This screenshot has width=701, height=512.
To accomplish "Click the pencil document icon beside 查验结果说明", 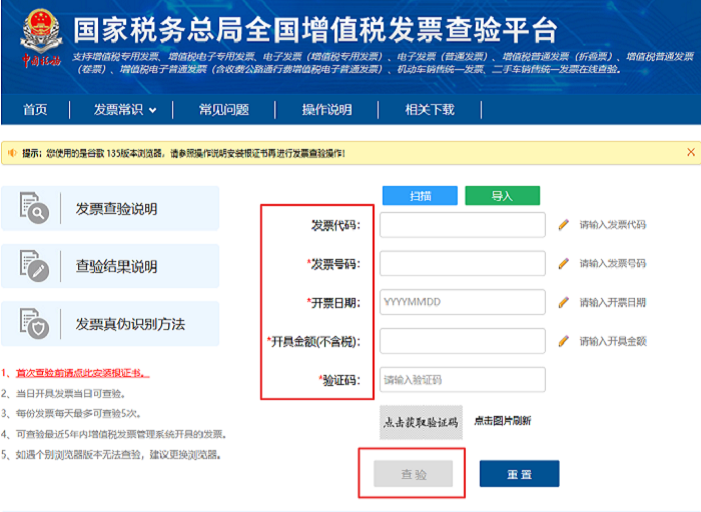I will (34, 266).
